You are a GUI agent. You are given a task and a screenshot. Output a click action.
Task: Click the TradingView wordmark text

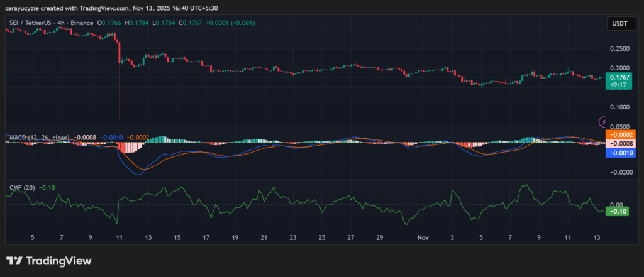[58, 261]
